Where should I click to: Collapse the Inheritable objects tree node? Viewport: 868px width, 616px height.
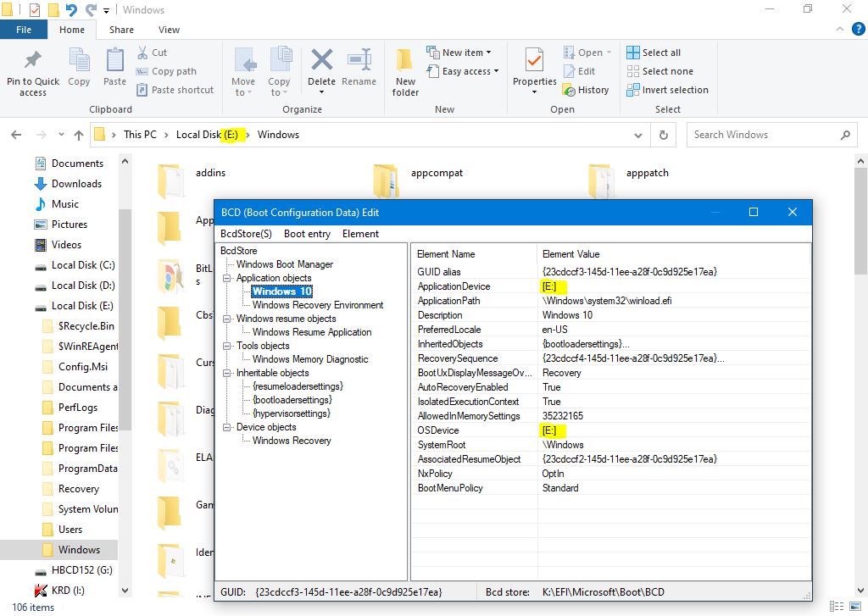click(x=227, y=373)
